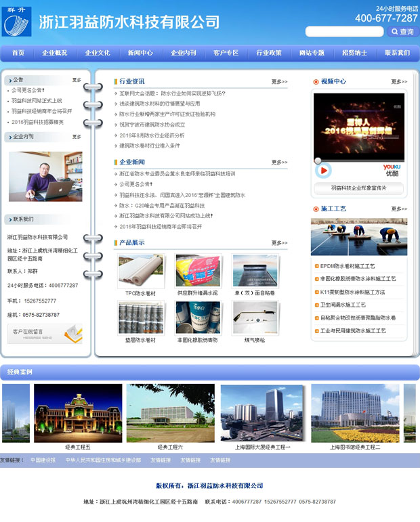Click the video progress slider knob
The image size is (420, 522).
pyautogui.click(x=318, y=160)
